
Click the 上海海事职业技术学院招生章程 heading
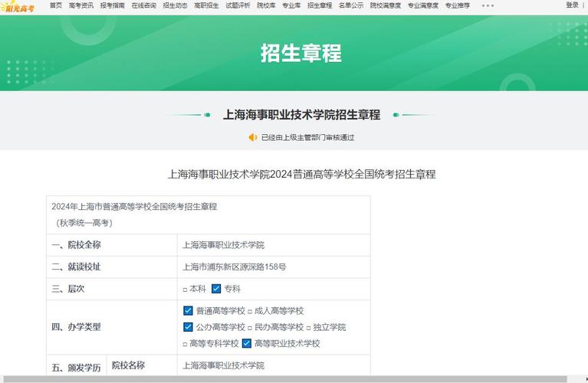click(301, 115)
